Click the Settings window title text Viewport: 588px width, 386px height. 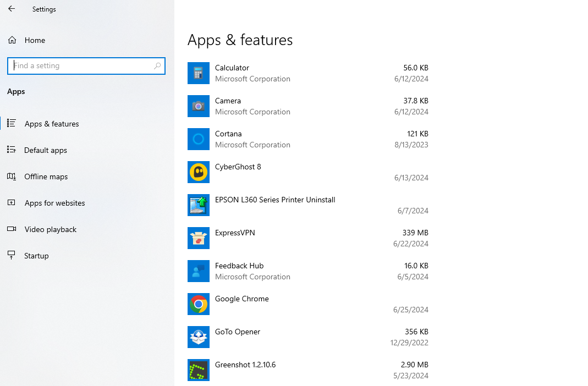tap(44, 9)
